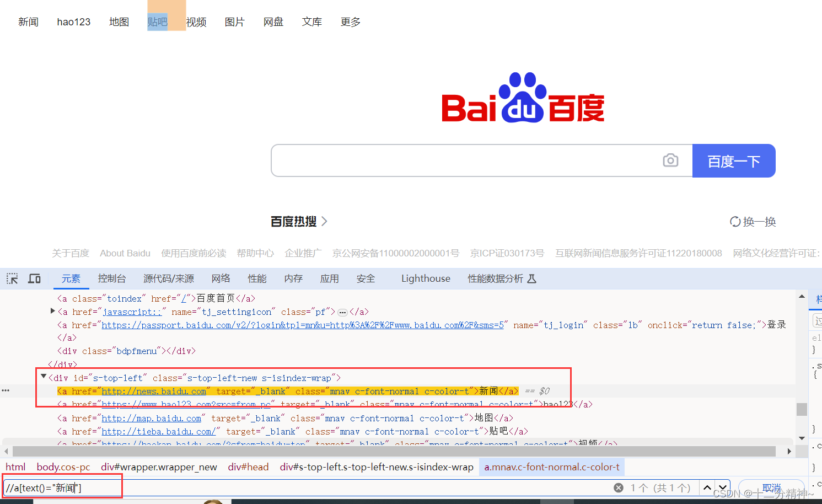Open the 源代码/来源 tab
This screenshot has width=822, height=504.
pos(169,278)
